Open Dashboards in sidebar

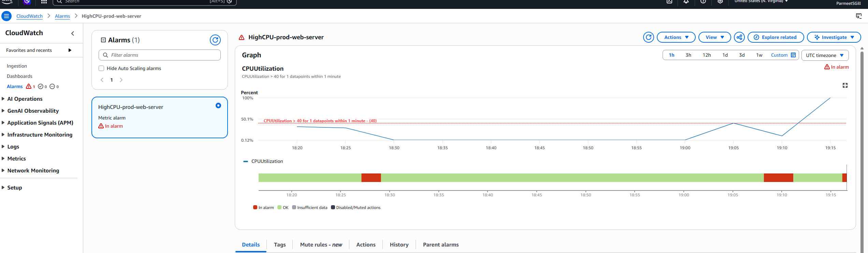(19, 76)
